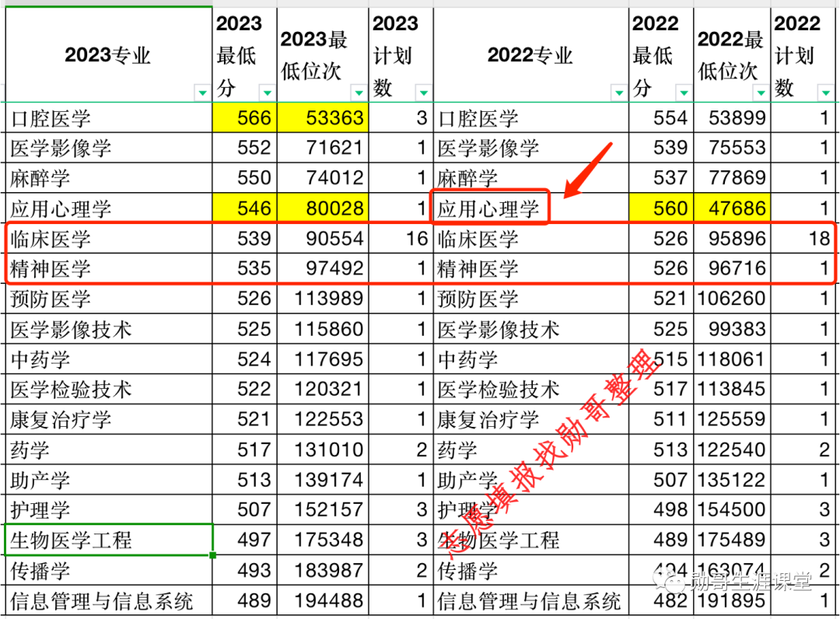Click cell with rank 115860

coord(323,329)
